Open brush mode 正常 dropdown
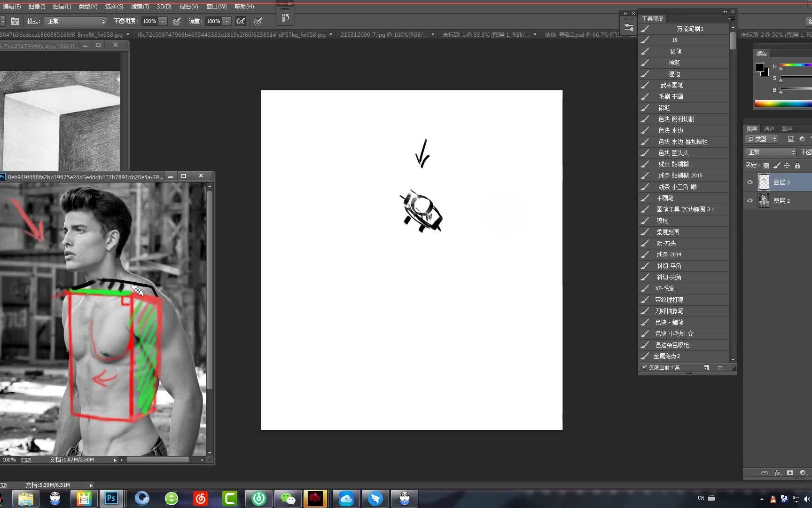Viewport: 812px width, 508px height. point(76,21)
